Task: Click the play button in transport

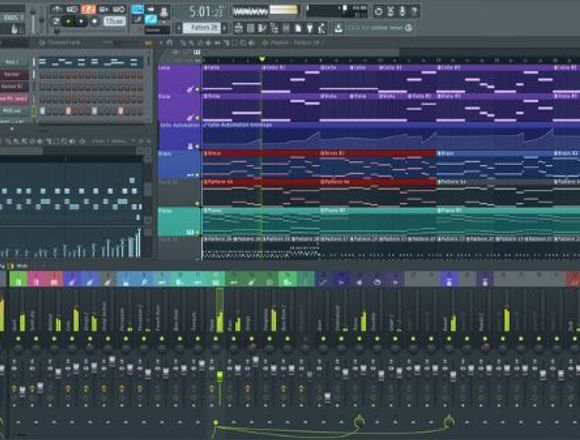Action: (68, 21)
